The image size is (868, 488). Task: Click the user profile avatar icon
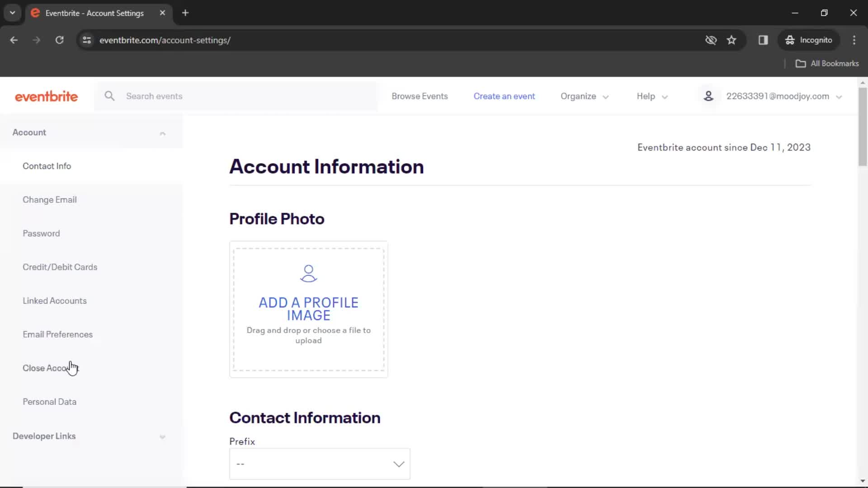[x=708, y=96]
